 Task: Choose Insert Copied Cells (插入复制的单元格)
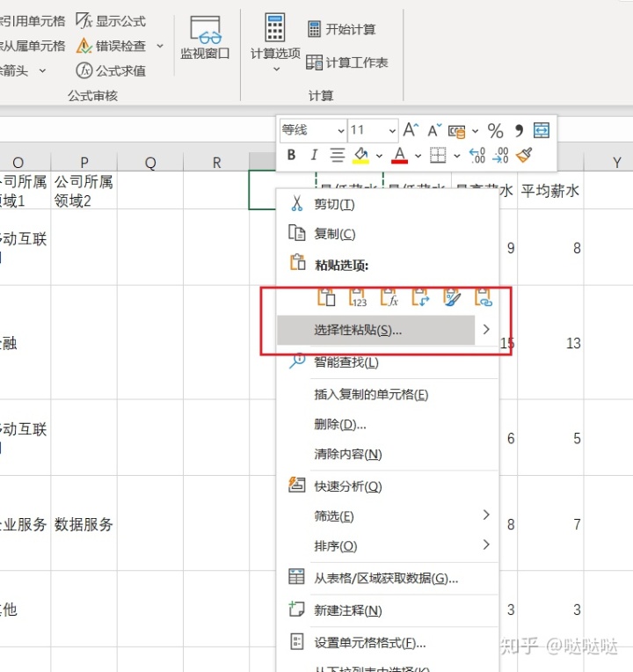(388, 394)
